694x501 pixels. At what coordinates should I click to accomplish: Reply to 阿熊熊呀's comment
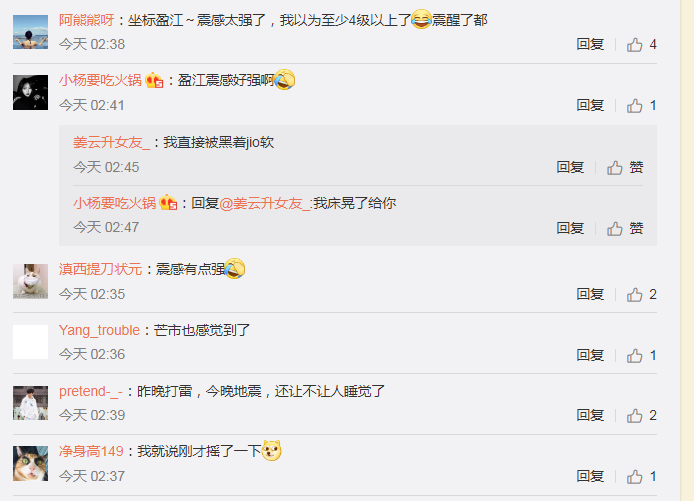(x=590, y=44)
